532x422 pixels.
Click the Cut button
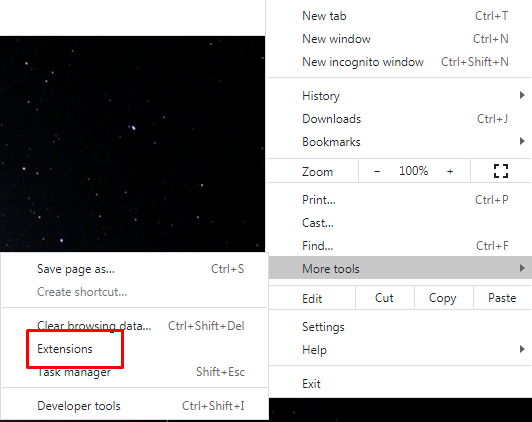pos(384,298)
